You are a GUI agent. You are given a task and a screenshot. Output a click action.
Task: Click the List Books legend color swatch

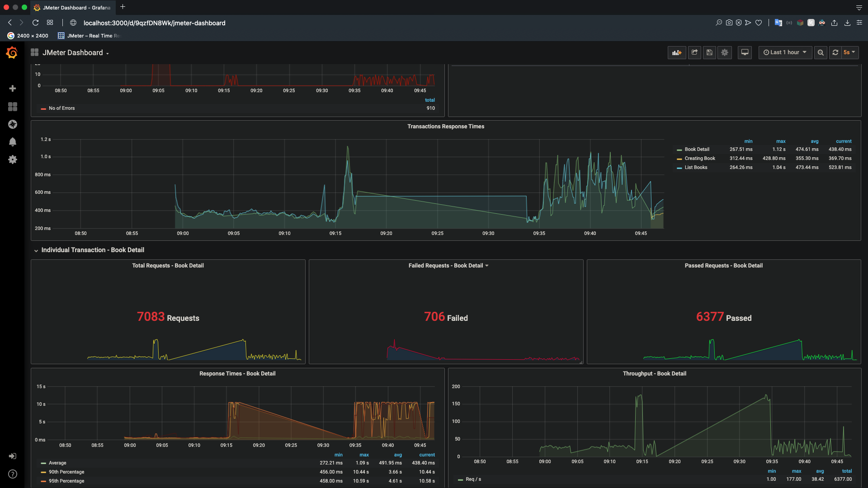(x=679, y=168)
